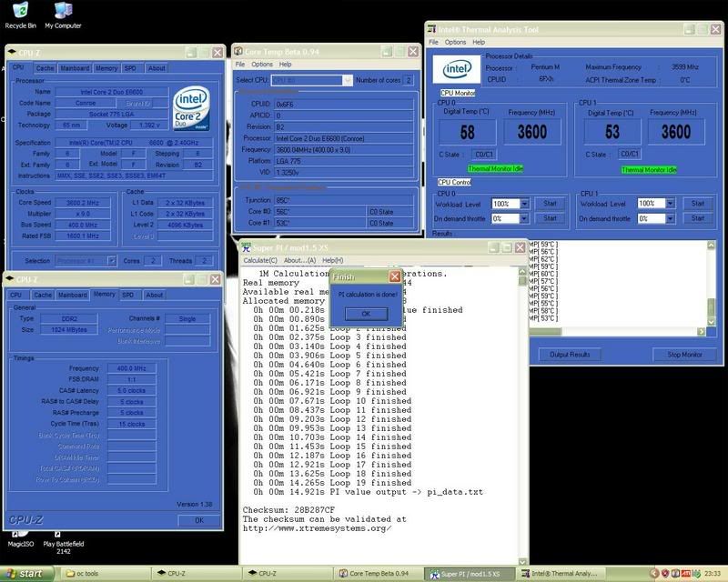Click Stop Monitor in Thermal Analysis Tool

[685, 355]
